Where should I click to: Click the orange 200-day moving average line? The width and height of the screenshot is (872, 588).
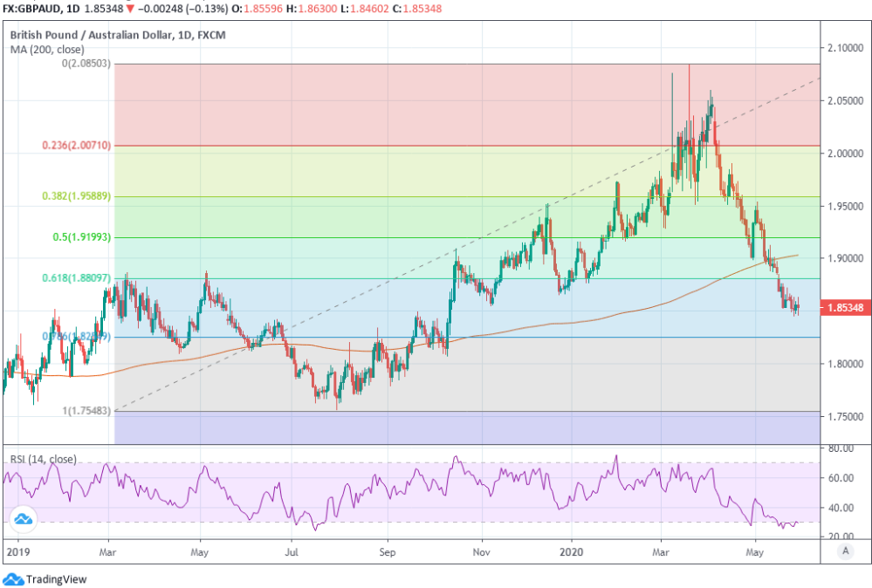pos(611,314)
